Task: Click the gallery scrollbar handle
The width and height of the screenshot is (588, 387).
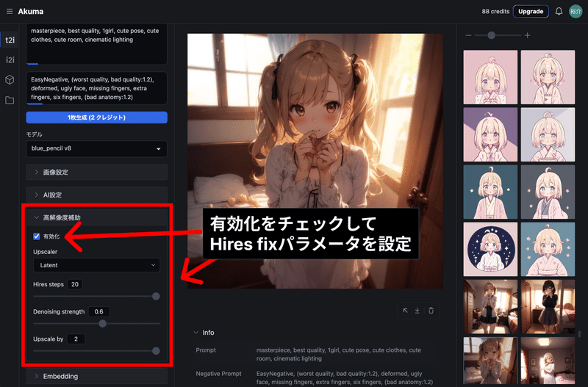Action: (x=579, y=333)
